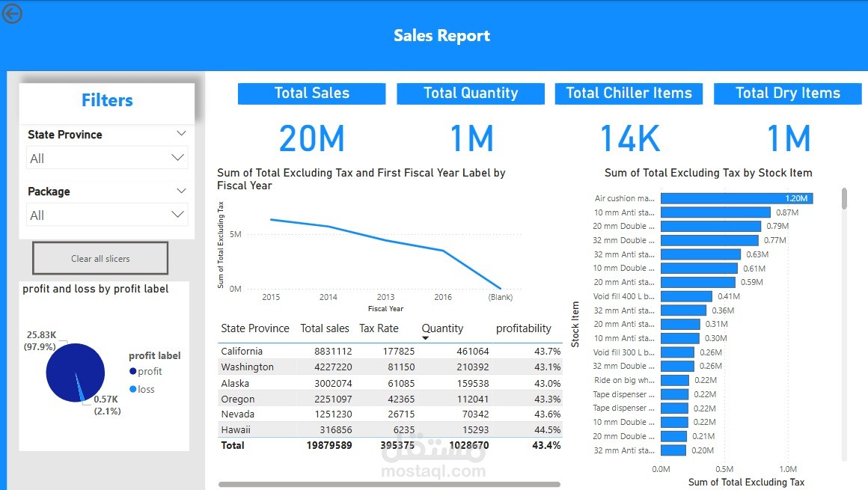
Task: Collapse the Package slicer header chevron
Action: (x=181, y=191)
